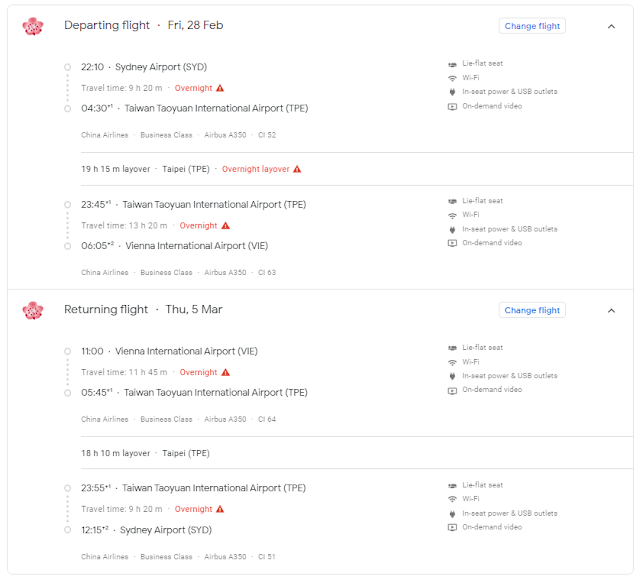Viewport: 640px width, 583px height.
Task: Click the Departing flight heading
Action: point(107,25)
